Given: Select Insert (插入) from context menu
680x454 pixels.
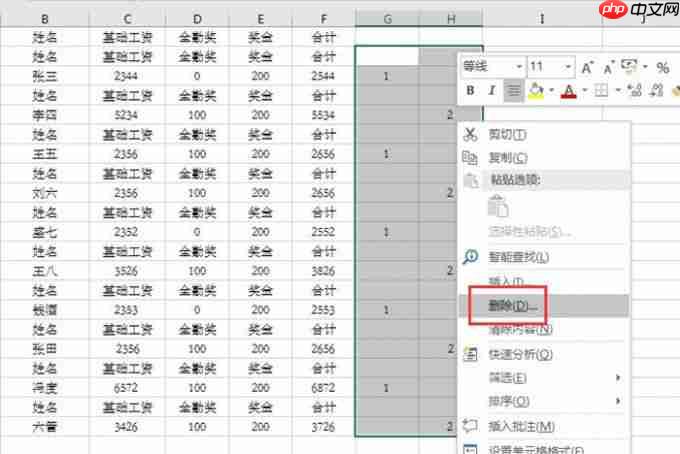Looking at the screenshot, I should pyautogui.click(x=545, y=281).
